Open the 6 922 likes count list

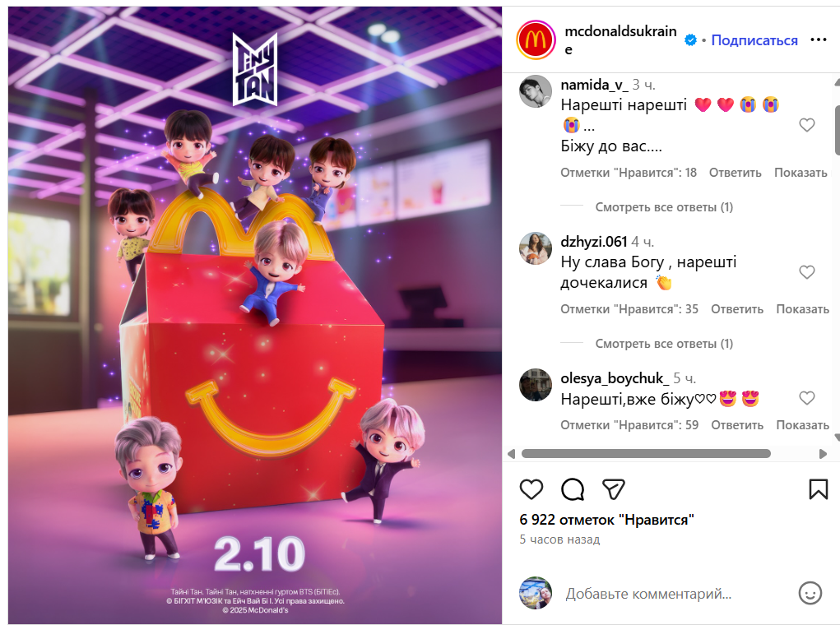click(606, 520)
